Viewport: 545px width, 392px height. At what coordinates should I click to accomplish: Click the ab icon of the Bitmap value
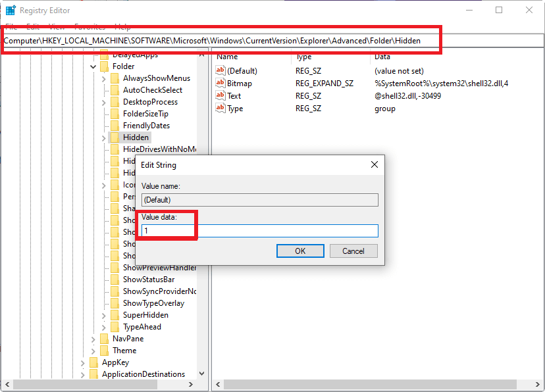click(221, 83)
